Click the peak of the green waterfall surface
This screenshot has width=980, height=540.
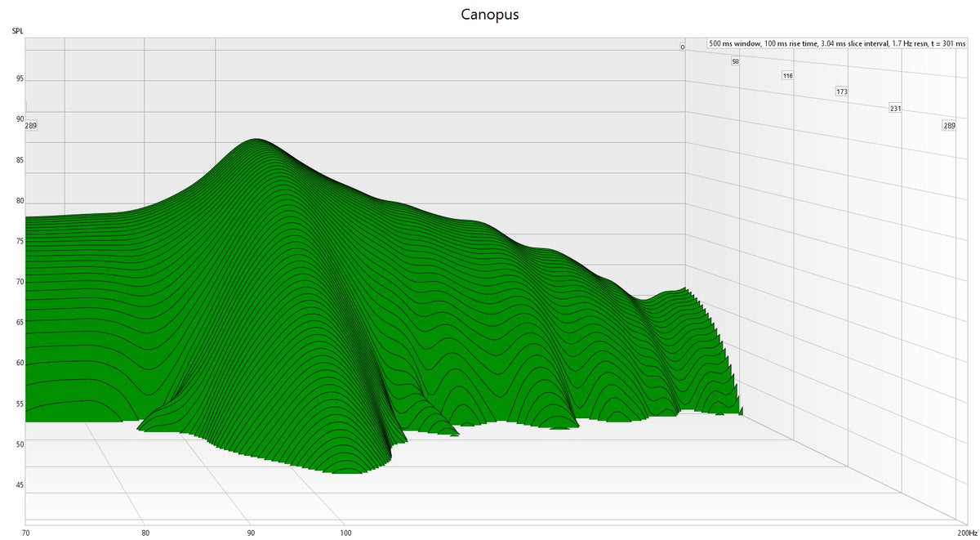(x=257, y=143)
